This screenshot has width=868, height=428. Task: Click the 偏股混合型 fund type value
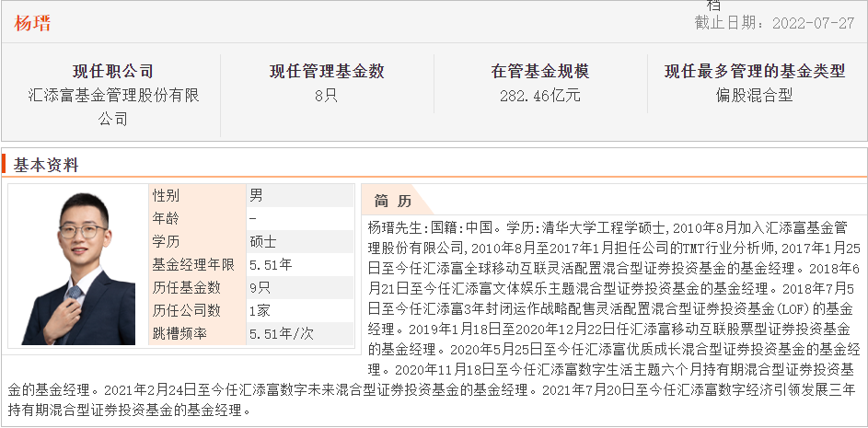pyautogui.click(x=755, y=96)
